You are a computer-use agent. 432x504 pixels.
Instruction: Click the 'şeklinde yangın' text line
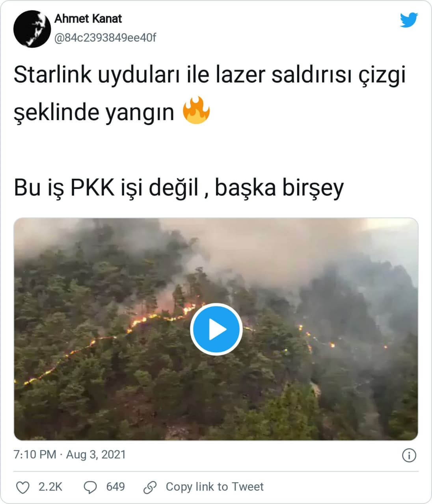tap(94, 113)
